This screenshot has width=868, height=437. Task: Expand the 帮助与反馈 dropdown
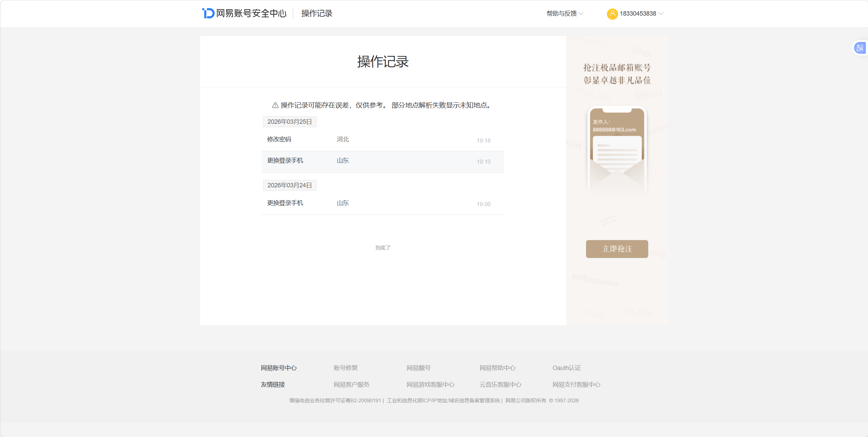tap(565, 14)
